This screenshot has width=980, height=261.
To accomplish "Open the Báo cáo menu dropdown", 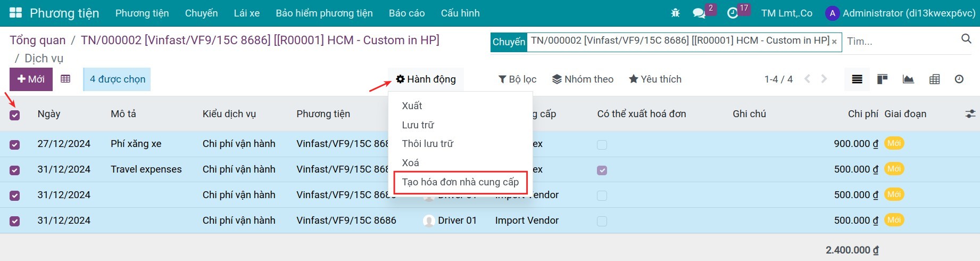I will (406, 13).
